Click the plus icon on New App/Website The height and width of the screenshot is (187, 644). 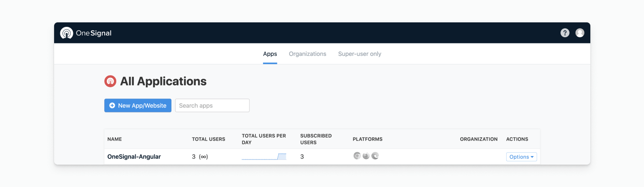coord(112,106)
